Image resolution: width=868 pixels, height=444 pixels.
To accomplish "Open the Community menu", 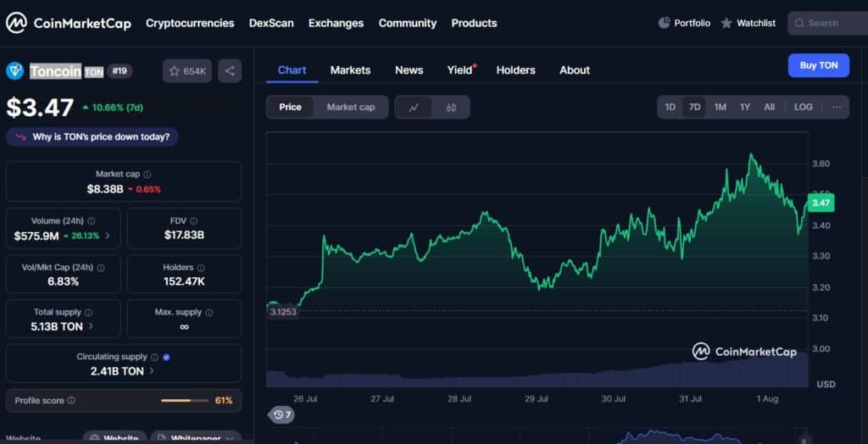I will point(408,23).
